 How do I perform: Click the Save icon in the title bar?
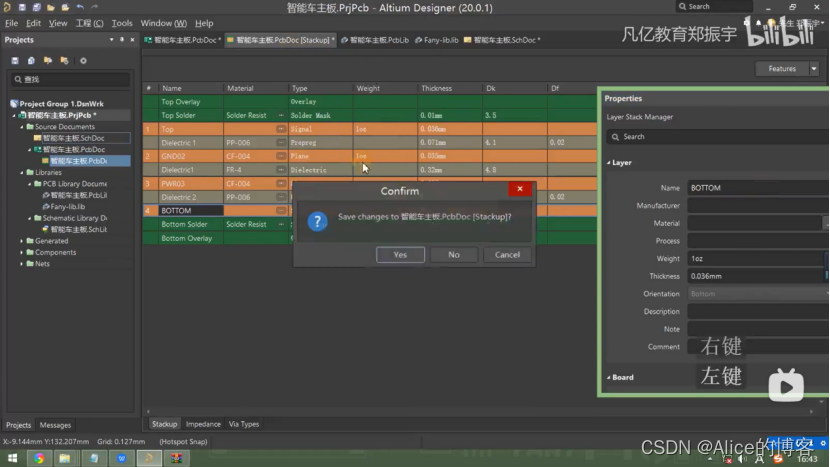tap(22, 7)
